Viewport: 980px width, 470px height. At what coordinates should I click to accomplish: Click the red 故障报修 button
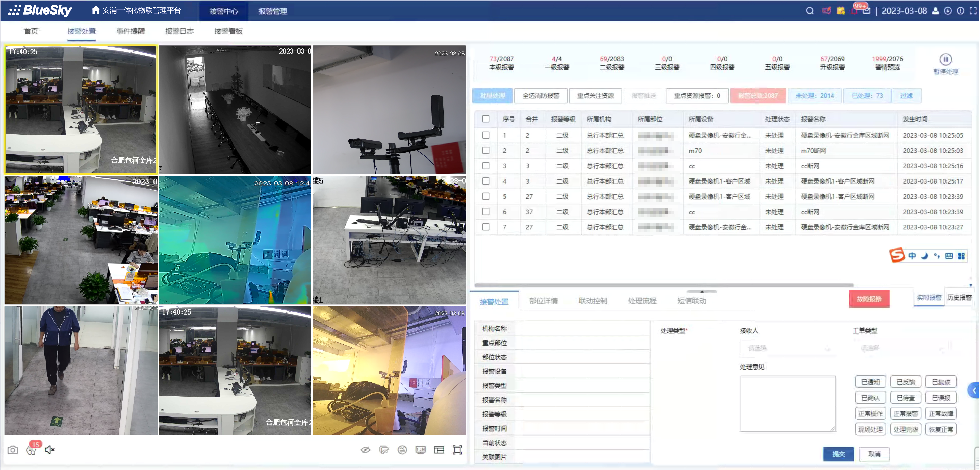click(869, 299)
